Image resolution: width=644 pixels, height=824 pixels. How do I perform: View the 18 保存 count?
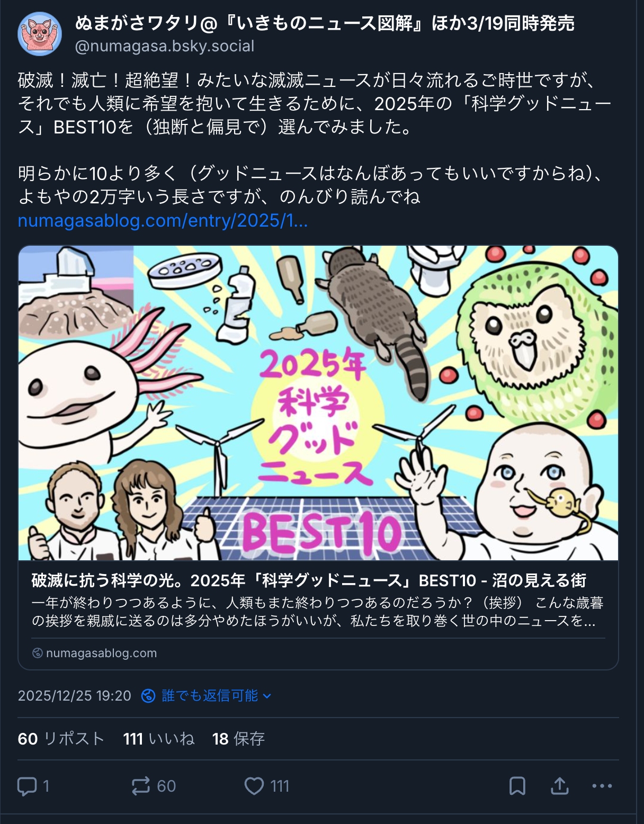tap(238, 738)
